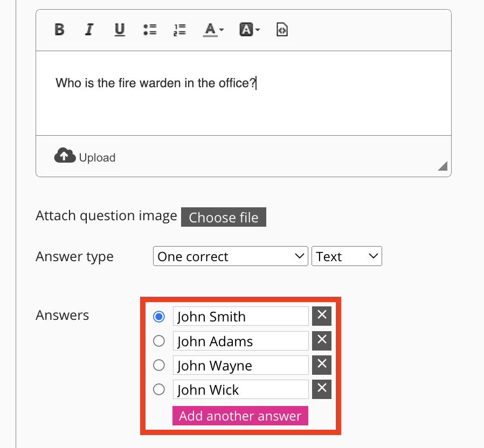Toggle underline formatting
The image size is (484, 448).
pyautogui.click(x=120, y=30)
